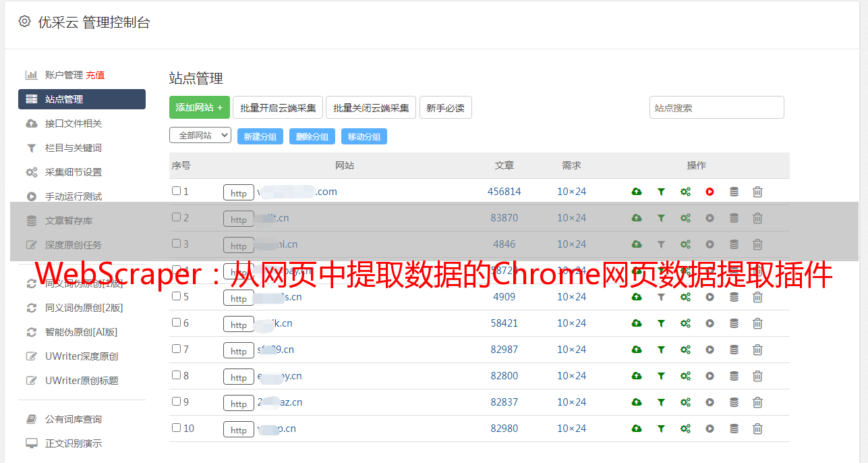Image resolution: width=868 pixels, height=463 pixels.
Task: Open the 全部网站 group dropdown
Action: (x=200, y=136)
